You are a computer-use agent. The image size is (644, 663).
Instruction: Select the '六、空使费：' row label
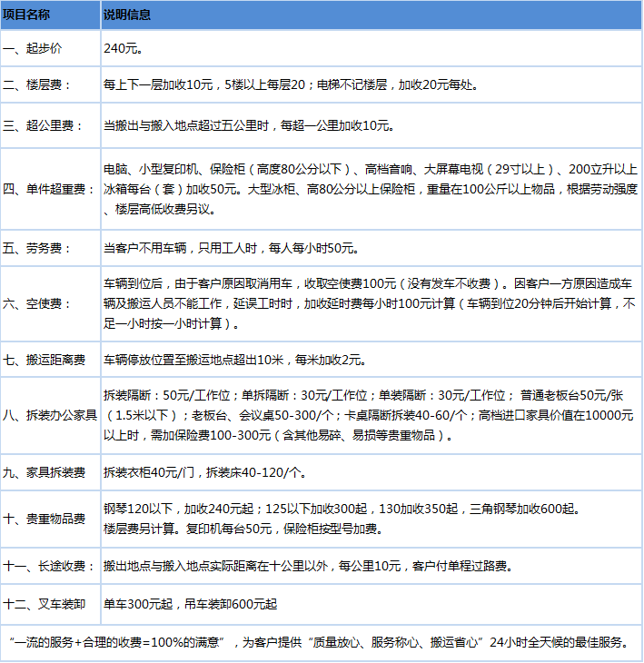click(37, 303)
